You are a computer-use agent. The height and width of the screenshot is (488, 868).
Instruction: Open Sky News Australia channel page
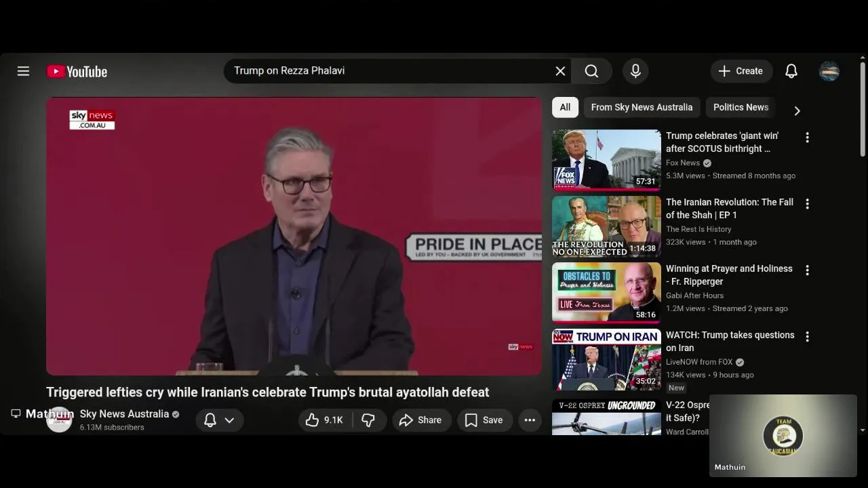pyautogui.click(x=124, y=414)
